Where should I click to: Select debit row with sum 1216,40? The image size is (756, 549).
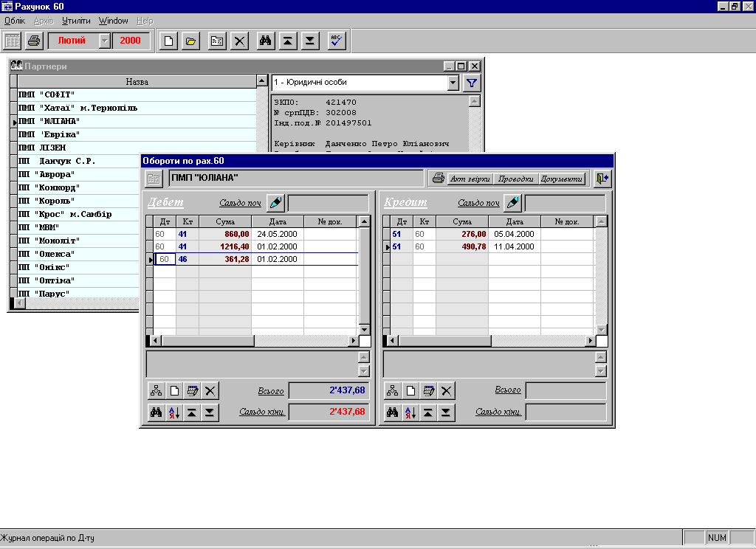pos(255,246)
